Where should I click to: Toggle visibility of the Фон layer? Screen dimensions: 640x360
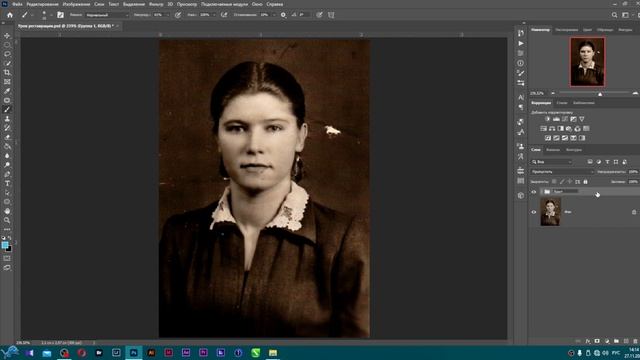(533, 212)
